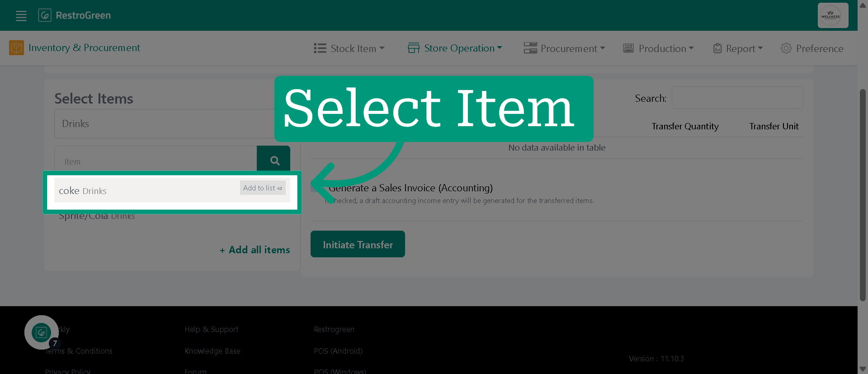
Task: Click the RestroGreen logo icon
Action: [45, 15]
